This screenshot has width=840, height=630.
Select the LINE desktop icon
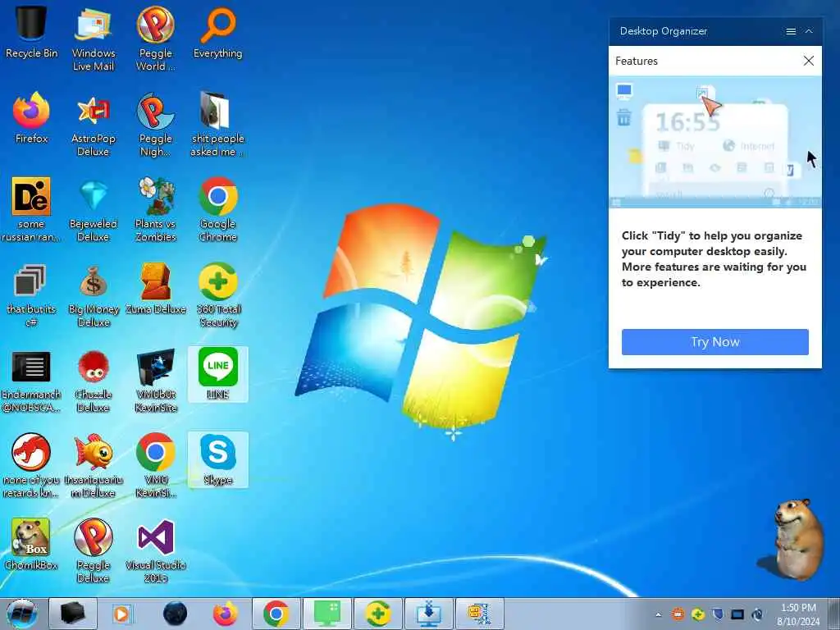[x=217, y=374]
